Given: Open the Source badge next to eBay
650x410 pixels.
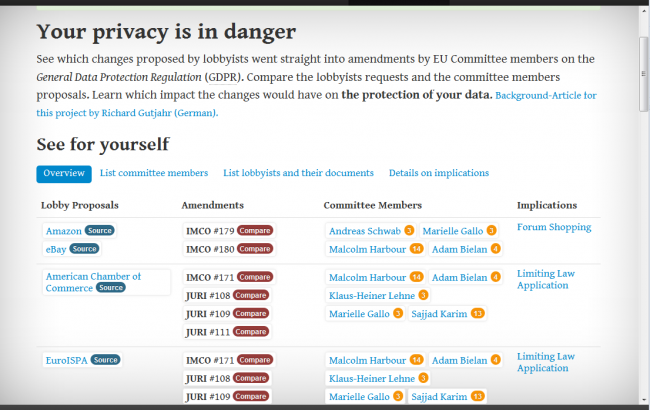Looking at the screenshot, I should 85,249.
